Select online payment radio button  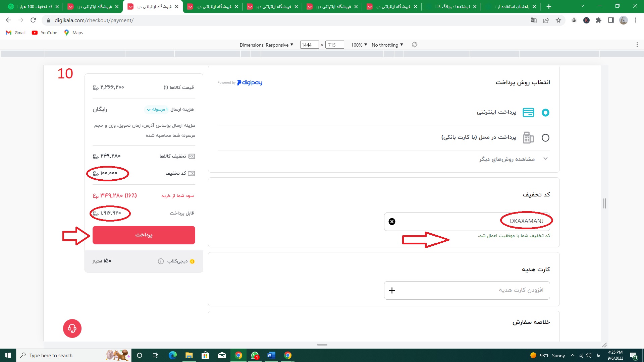click(x=545, y=112)
